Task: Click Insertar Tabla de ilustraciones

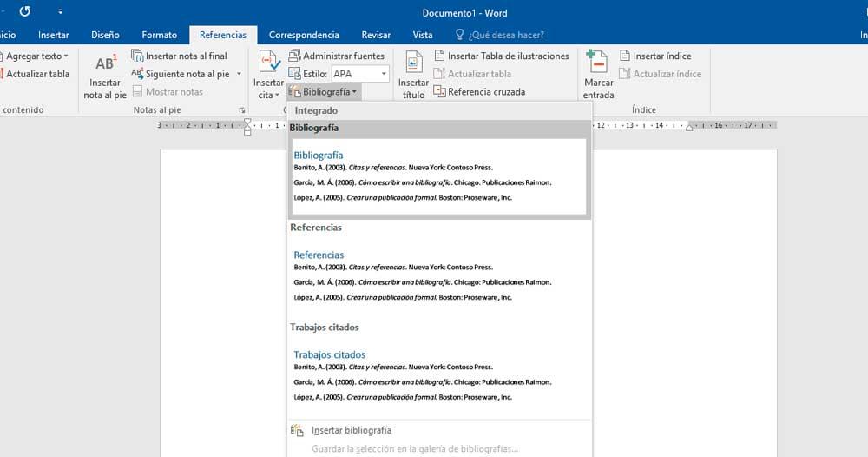Action: tap(502, 56)
